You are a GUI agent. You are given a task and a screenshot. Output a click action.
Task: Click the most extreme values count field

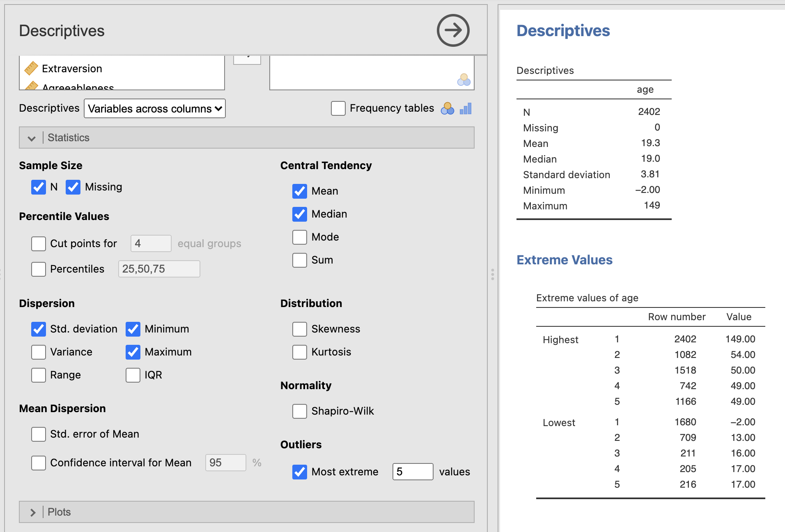pyautogui.click(x=413, y=472)
